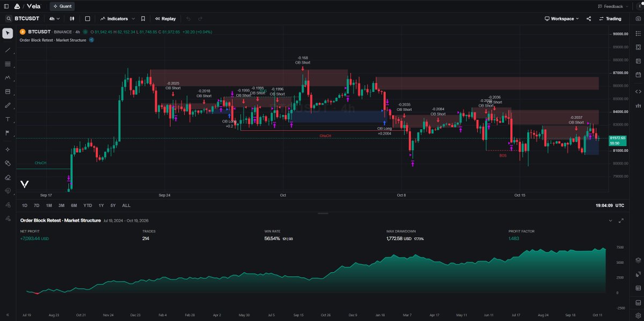Select the 1D range
This screenshot has height=321, width=644.
(x=25, y=205)
